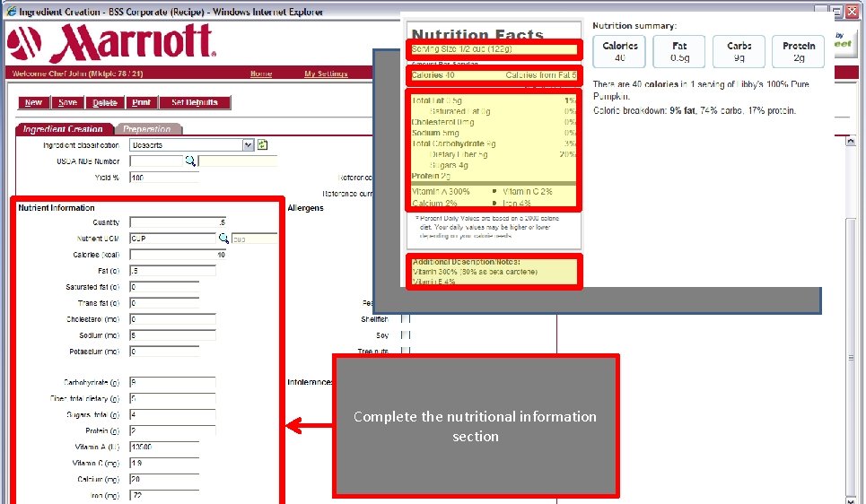Click the Cholesterol (mg) field
866x504 pixels.
point(173,319)
